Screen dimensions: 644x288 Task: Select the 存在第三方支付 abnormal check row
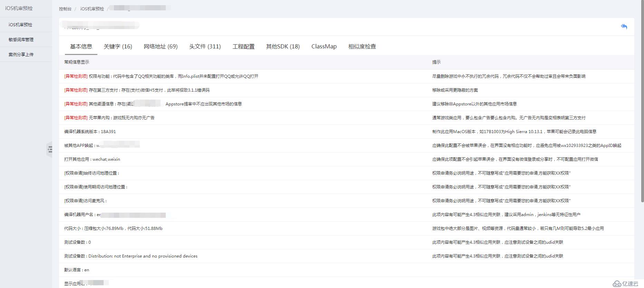point(347,90)
